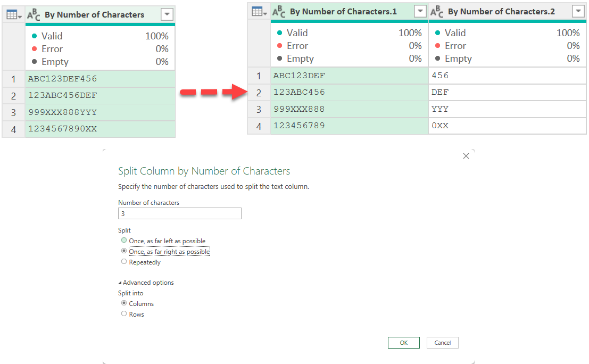This screenshot has width=589, height=364.
Task: Choose the Repeatedly split option
Action: click(124, 262)
